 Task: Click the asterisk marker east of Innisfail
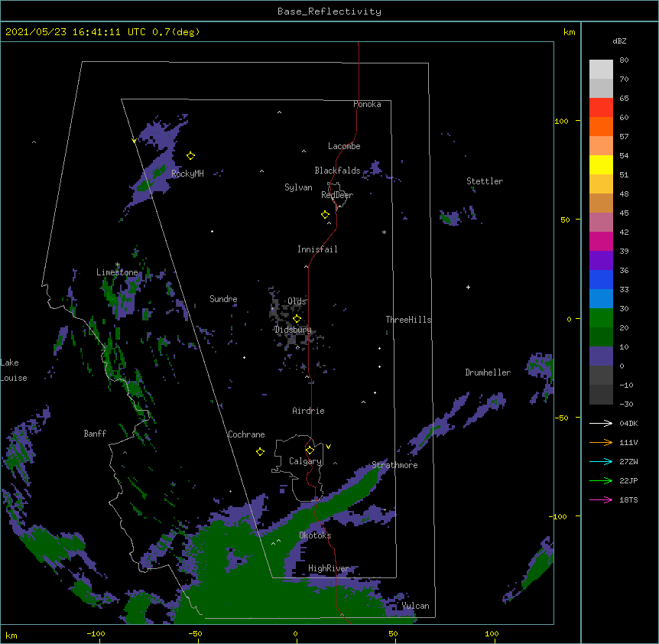click(384, 232)
